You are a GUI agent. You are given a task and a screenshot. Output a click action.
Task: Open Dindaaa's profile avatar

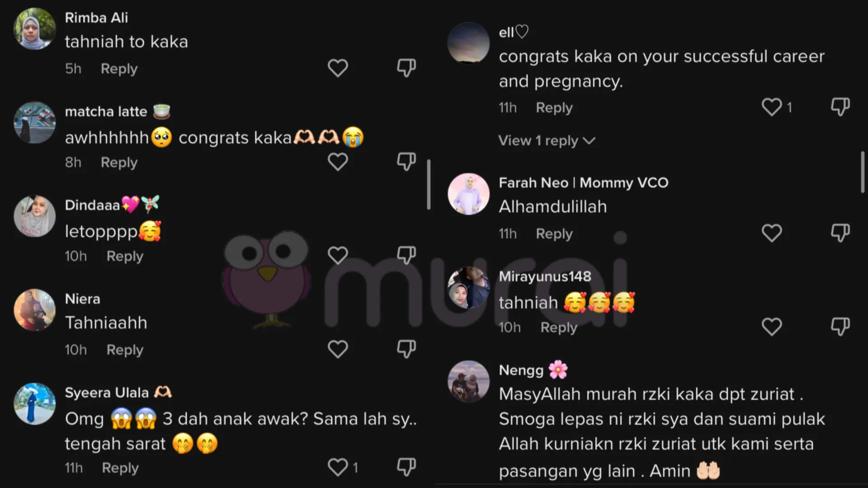[x=34, y=216]
